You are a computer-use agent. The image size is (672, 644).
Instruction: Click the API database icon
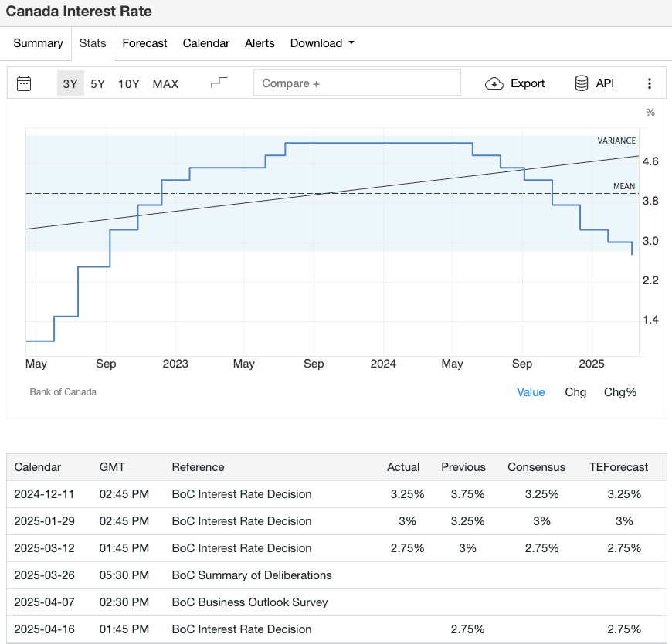(x=582, y=83)
